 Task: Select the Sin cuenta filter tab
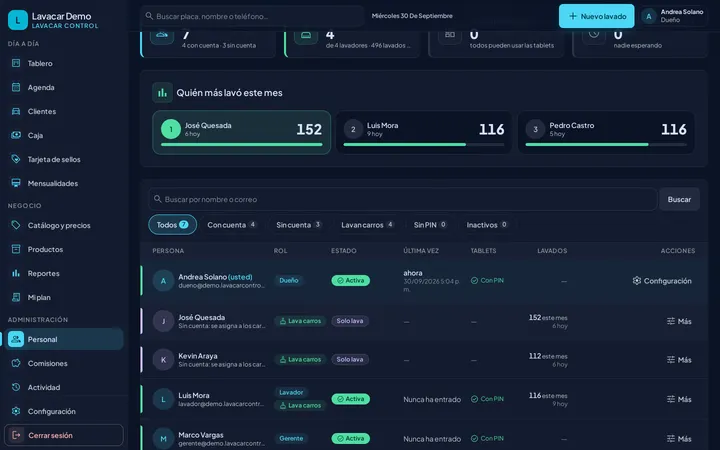coord(299,225)
